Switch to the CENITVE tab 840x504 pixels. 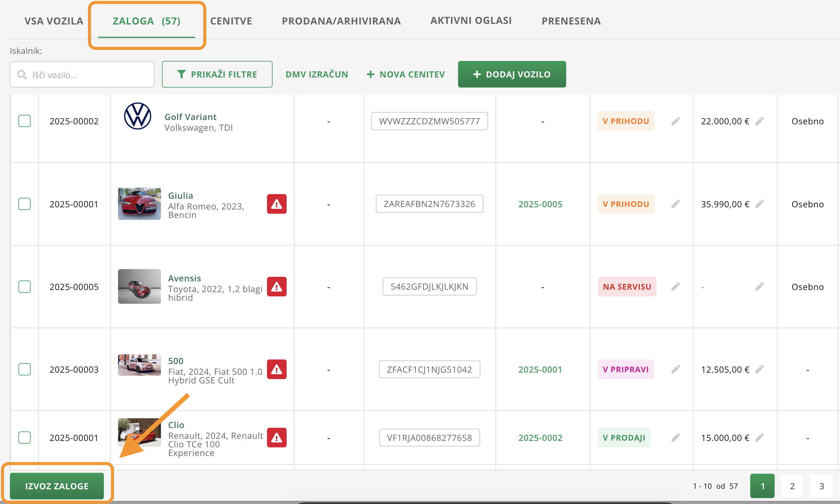pos(231,21)
